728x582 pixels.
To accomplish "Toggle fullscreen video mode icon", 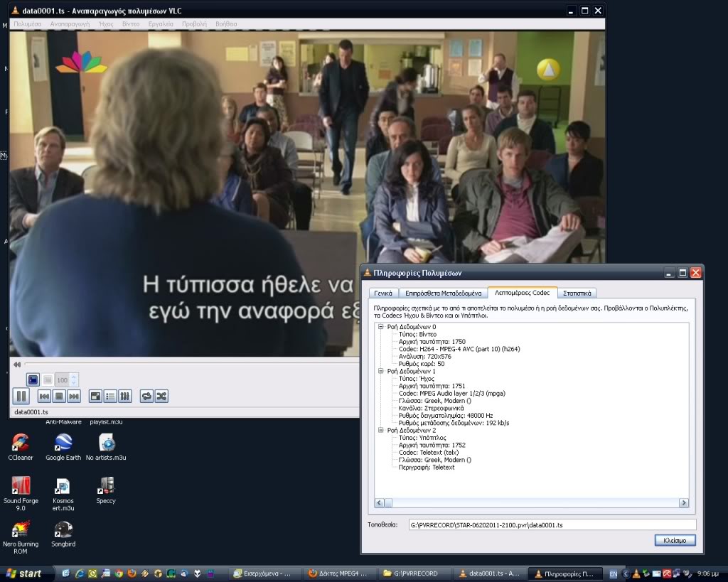I will (95, 396).
